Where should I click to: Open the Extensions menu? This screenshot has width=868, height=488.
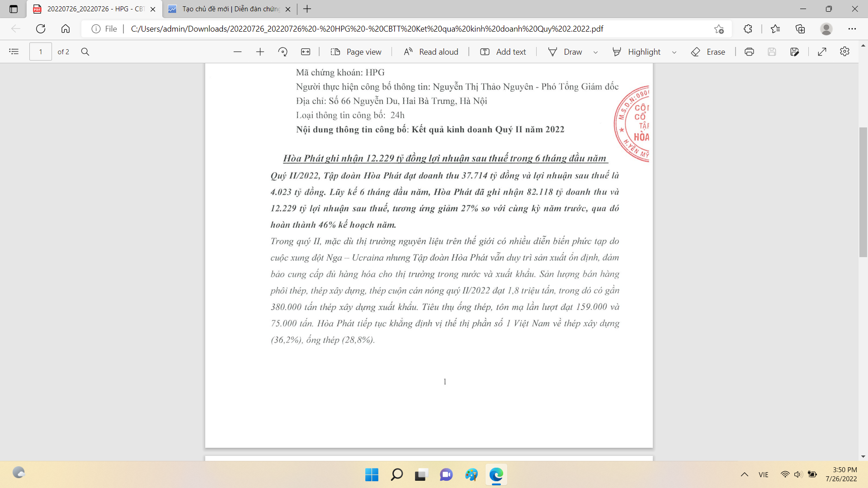[x=748, y=29]
